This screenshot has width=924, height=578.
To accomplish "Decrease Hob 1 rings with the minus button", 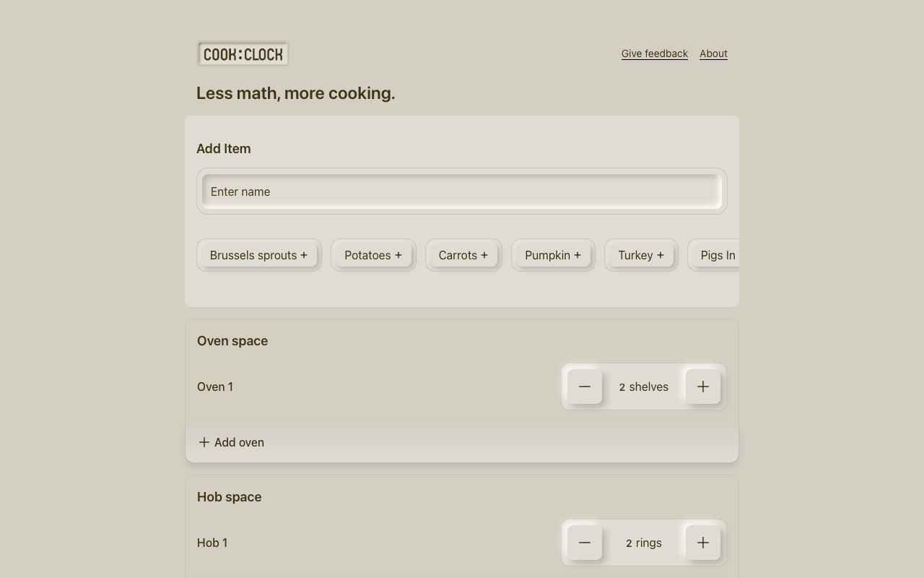I will coord(585,542).
